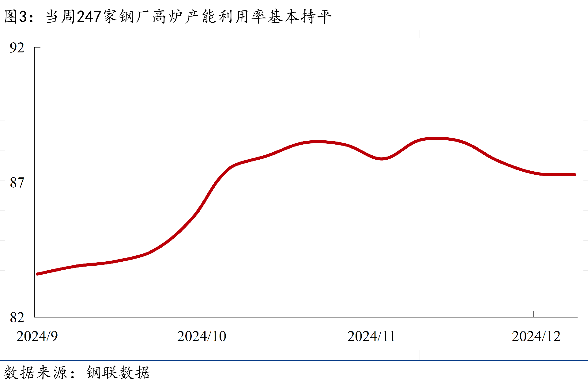Click the red line's dip near 2024/11

(381, 158)
